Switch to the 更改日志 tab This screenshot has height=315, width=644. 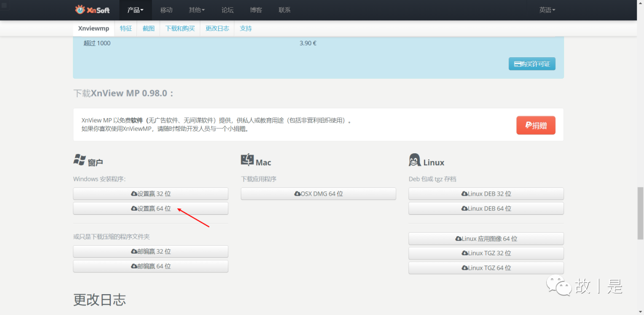click(217, 29)
